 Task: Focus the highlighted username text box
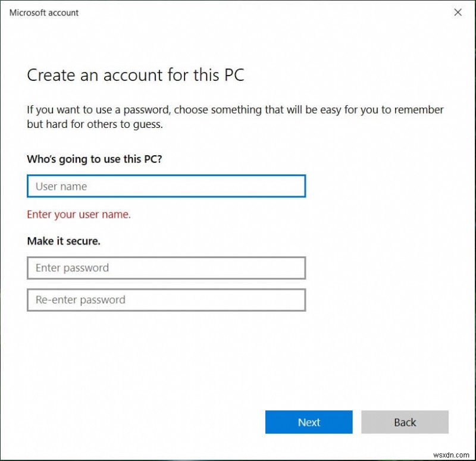coord(165,186)
